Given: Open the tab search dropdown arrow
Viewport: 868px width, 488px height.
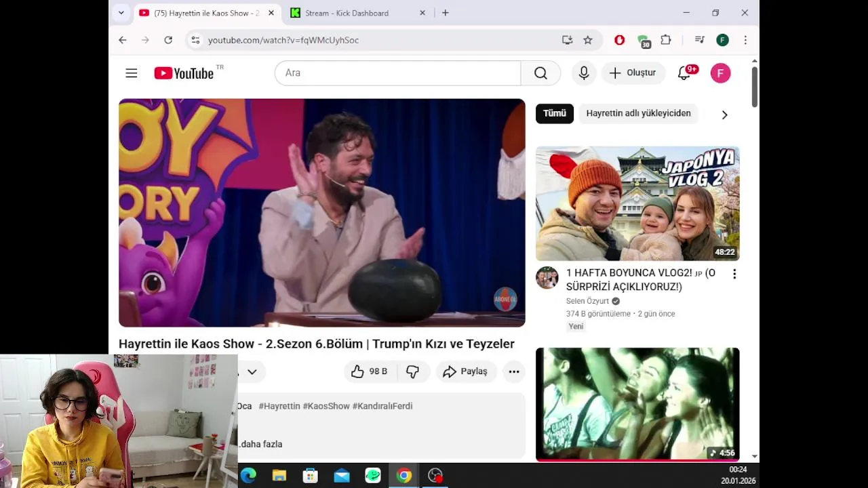Looking at the screenshot, I should pyautogui.click(x=121, y=13).
